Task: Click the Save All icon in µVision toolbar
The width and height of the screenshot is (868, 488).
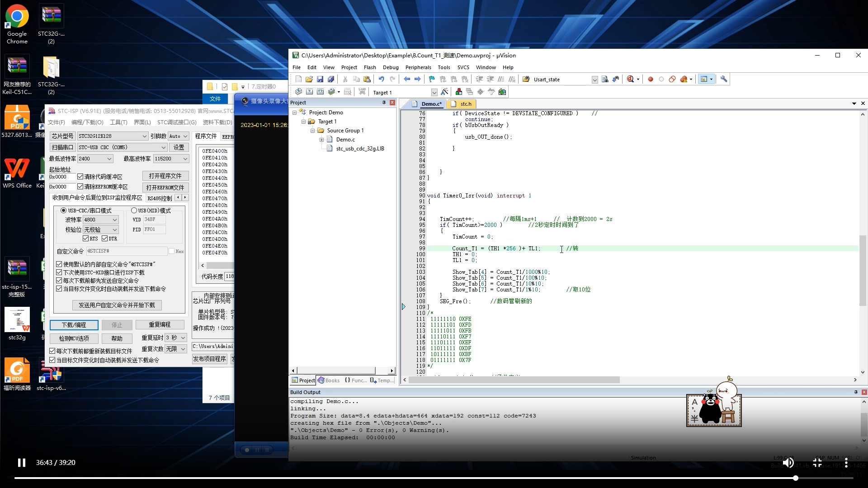Action: click(331, 79)
